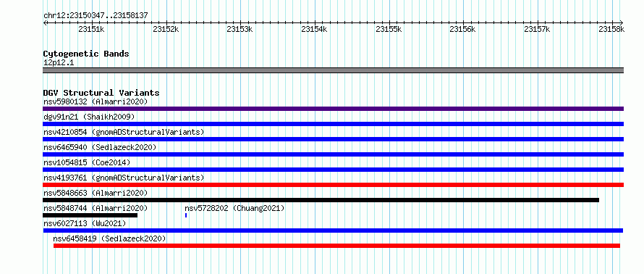Screen dimensions: 644x274
Task: Open variant nsv4210854 gnomAD label
Action: tap(124, 132)
